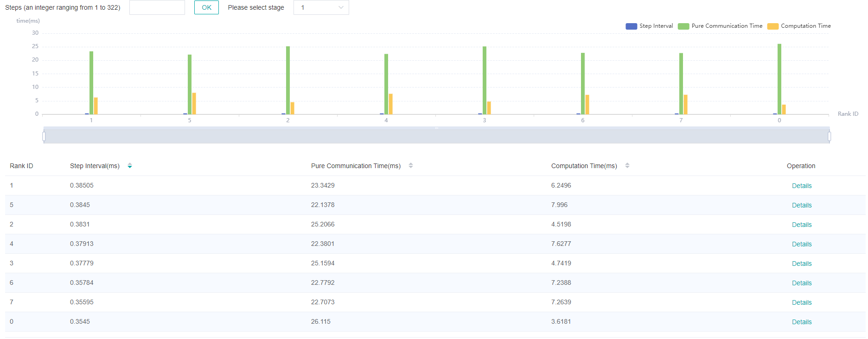The image size is (868, 339).
Task: Open the stage selection dropdown
Action: point(321,7)
